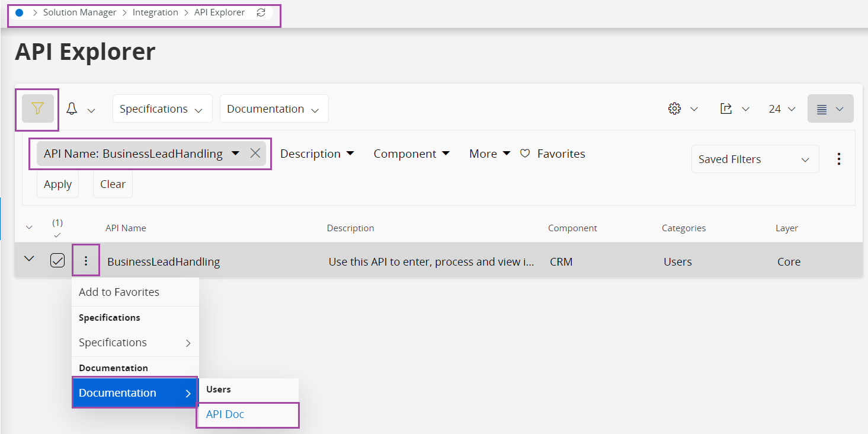Open the filter funnel icon

(37, 108)
